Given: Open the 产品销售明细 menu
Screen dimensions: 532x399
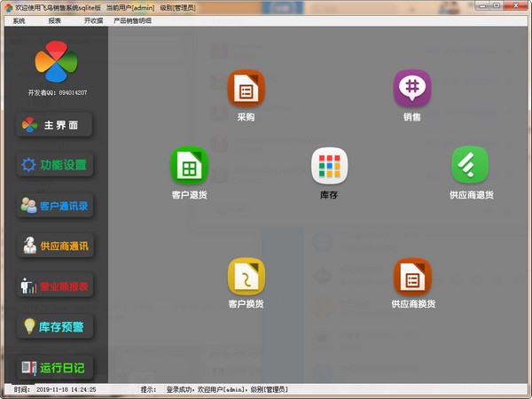Looking at the screenshot, I should [132, 20].
